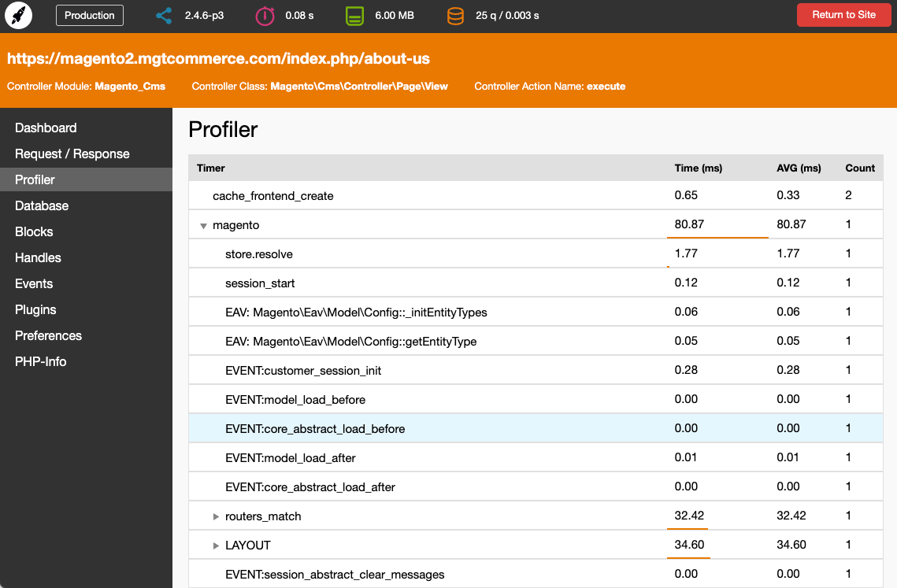This screenshot has height=588, width=897.
Task: Click the Time (ms) column header
Action: tap(698, 168)
